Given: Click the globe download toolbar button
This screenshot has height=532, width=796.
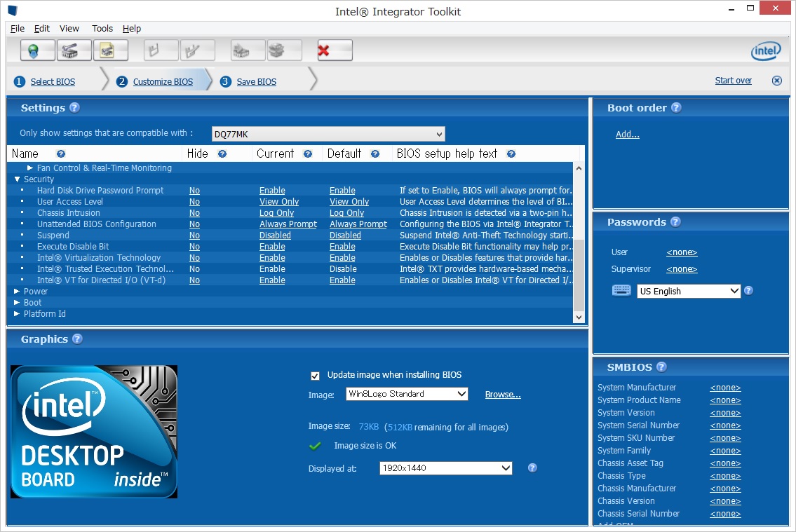Looking at the screenshot, I should (38, 50).
